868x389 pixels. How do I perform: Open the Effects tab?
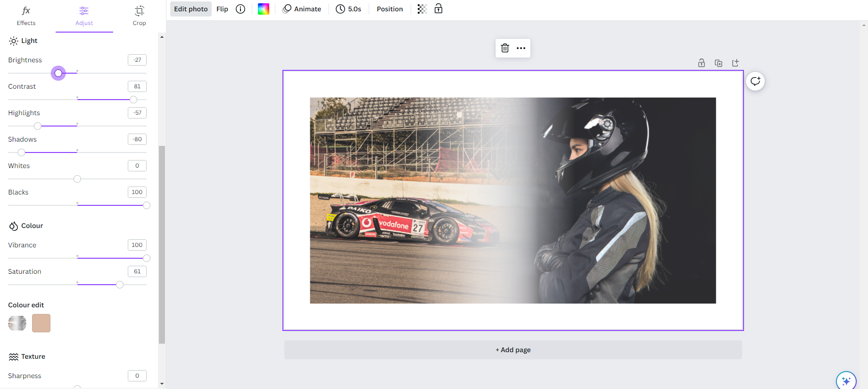point(26,16)
